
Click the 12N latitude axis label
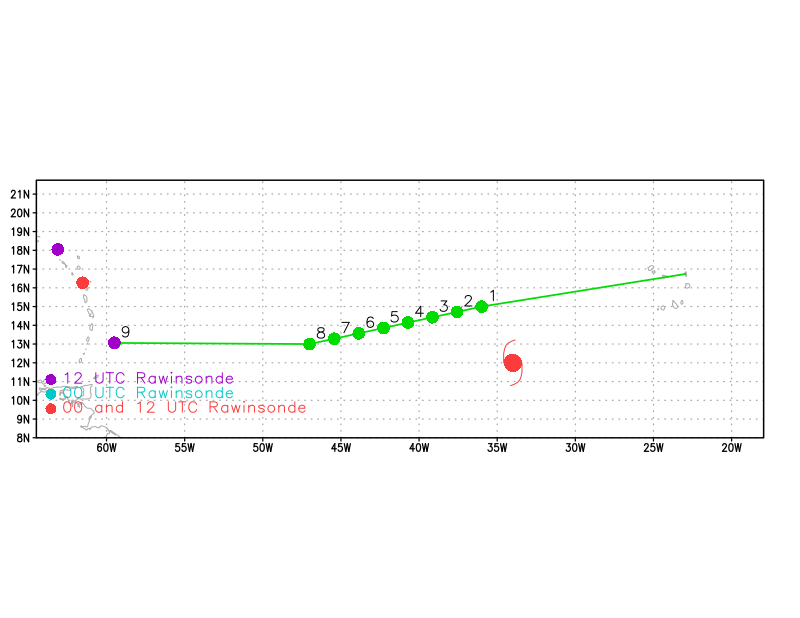(x=20, y=363)
